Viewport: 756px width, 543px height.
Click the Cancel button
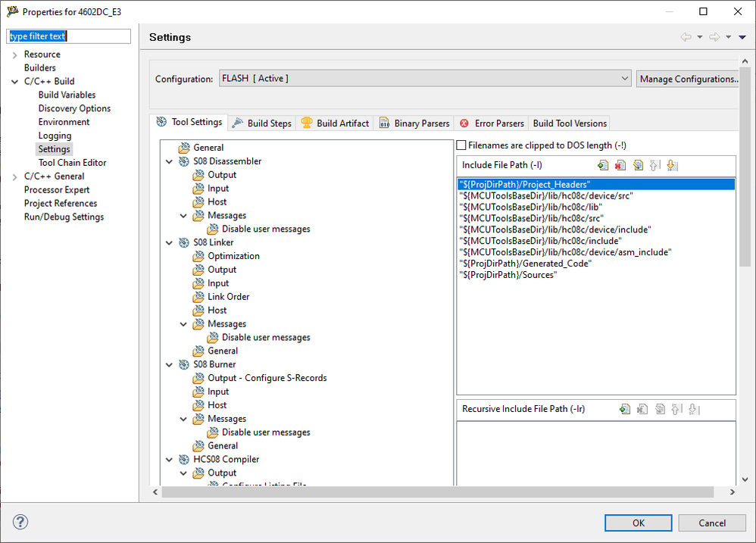tap(712, 523)
